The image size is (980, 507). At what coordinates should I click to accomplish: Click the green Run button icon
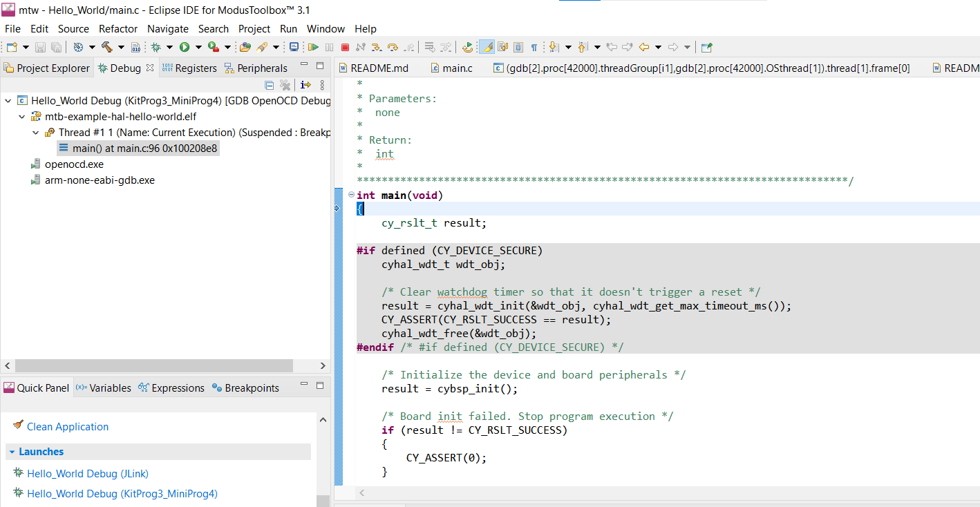click(185, 47)
